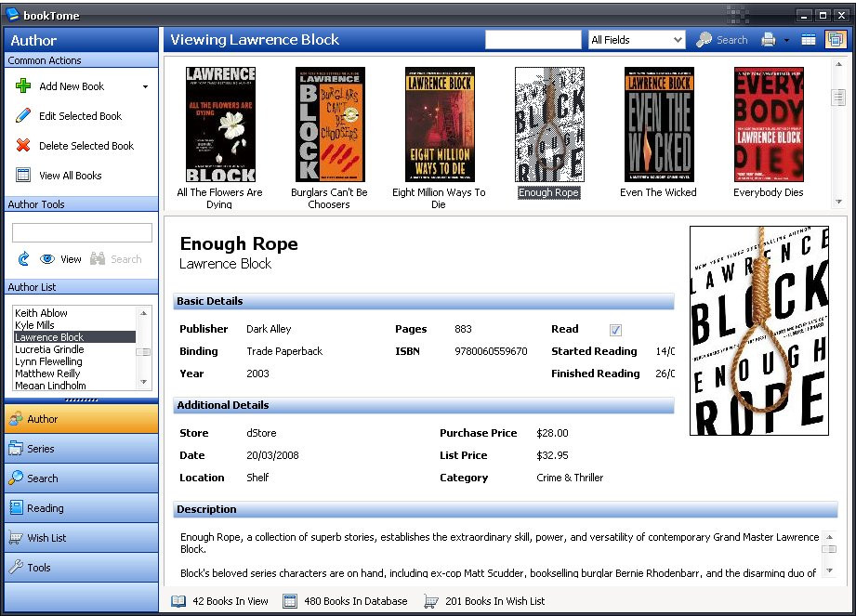The height and width of the screenshot is (616, 856).
Task: Open the Author navigation tab
Action: tap(82, 418)
